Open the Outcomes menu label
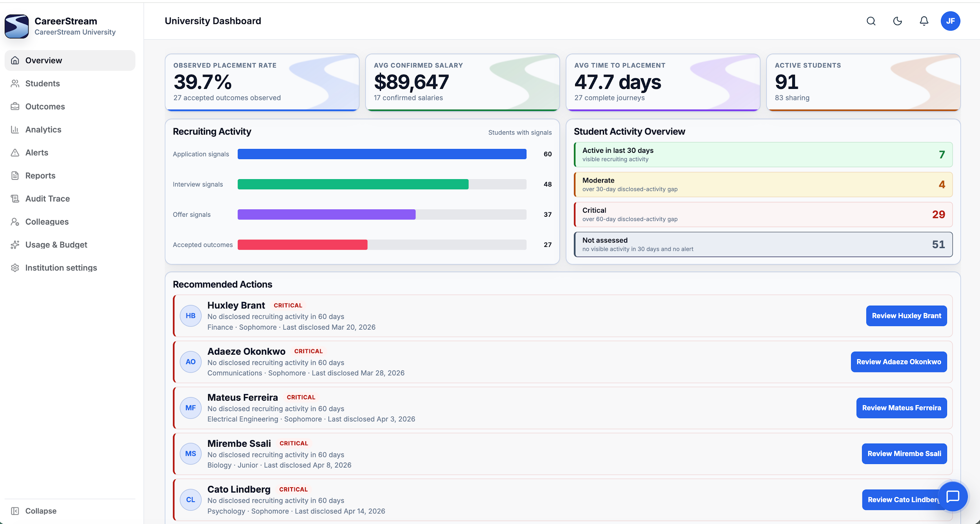The image size is (980, 524). [45, 107]
